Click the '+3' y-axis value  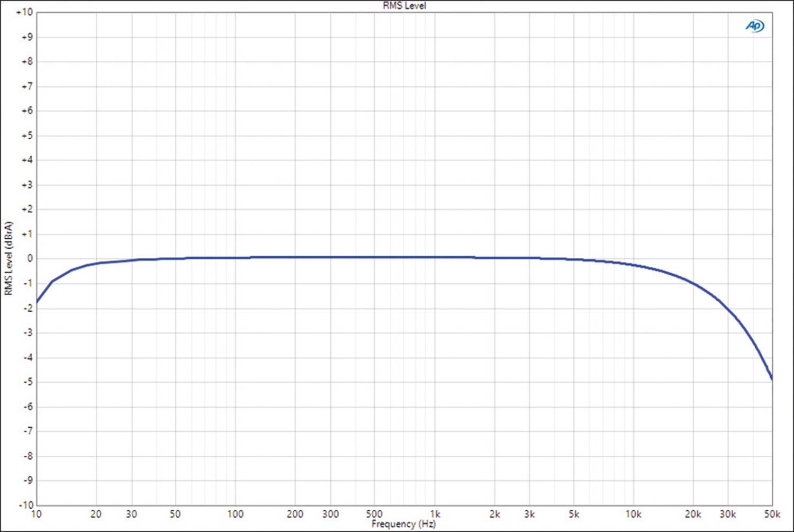click(27, 185)
